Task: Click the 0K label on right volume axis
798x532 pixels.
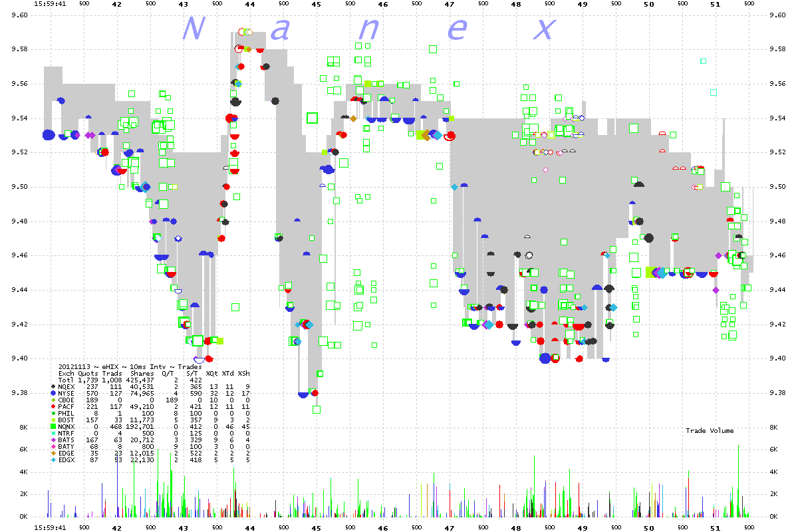Action: [774, 517]
